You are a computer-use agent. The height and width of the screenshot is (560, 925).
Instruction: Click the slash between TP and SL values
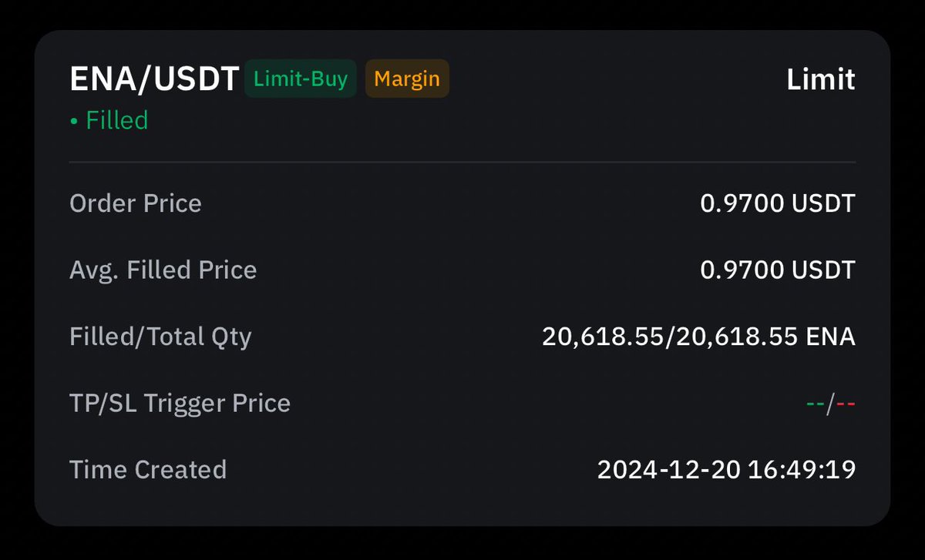click(x=831, y=404)
